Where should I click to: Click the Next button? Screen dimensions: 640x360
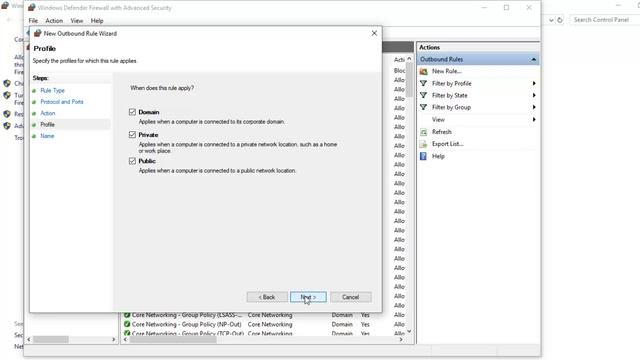click(308, 297)
